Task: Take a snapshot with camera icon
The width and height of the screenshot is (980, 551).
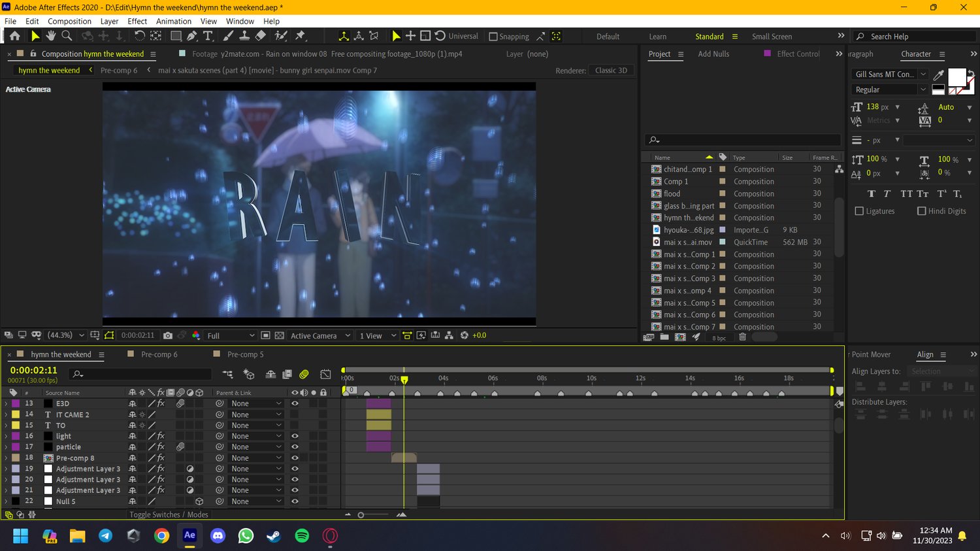Action: click(168, 335)
